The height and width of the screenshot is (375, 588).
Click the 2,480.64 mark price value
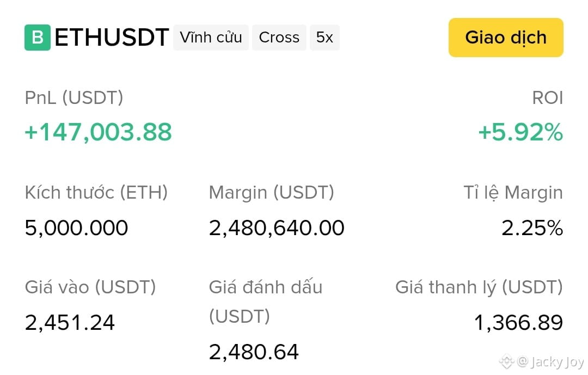[254, 352]
